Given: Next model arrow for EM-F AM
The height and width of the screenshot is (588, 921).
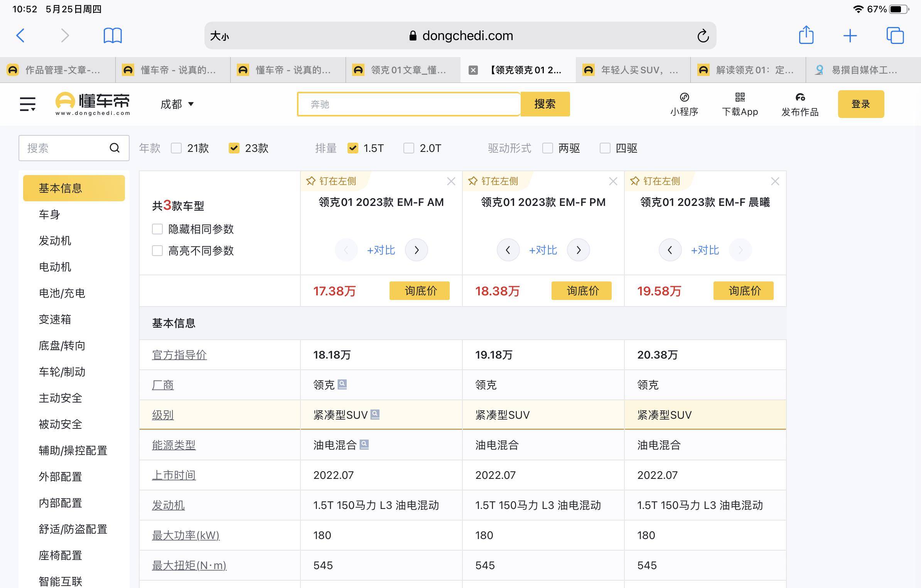Looking at the screenshot, I should (417, 250).
